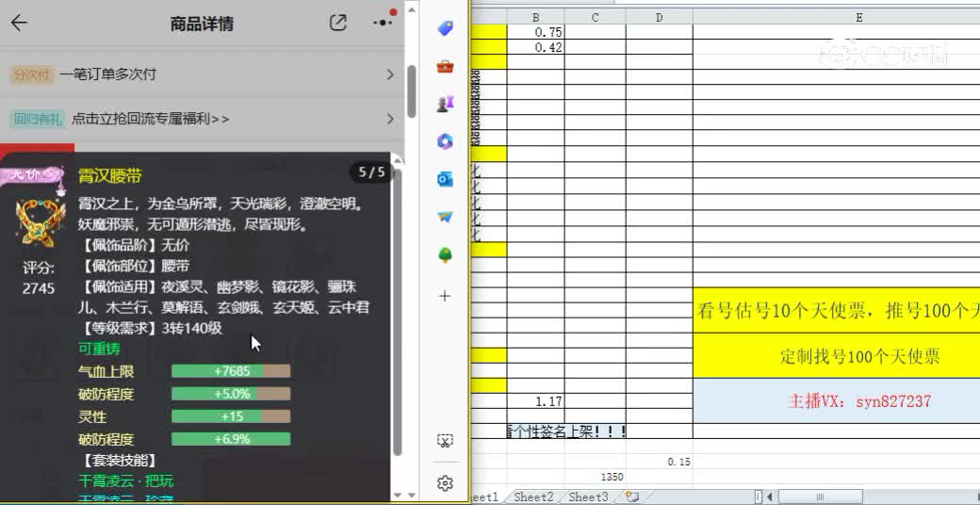Select the cell containing 0.42
This screenshot has height=505, width=980.
click(535, 47)
